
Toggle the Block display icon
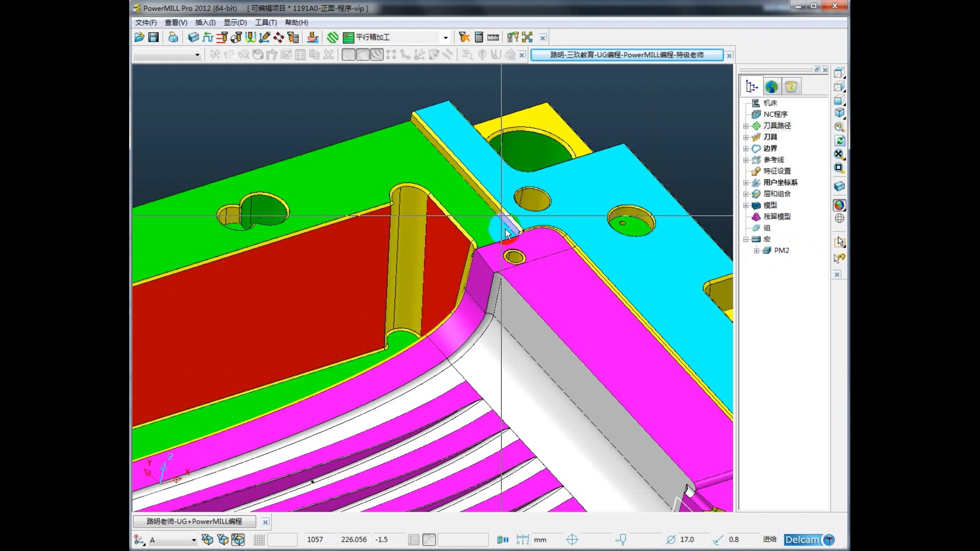coord(840,186)
